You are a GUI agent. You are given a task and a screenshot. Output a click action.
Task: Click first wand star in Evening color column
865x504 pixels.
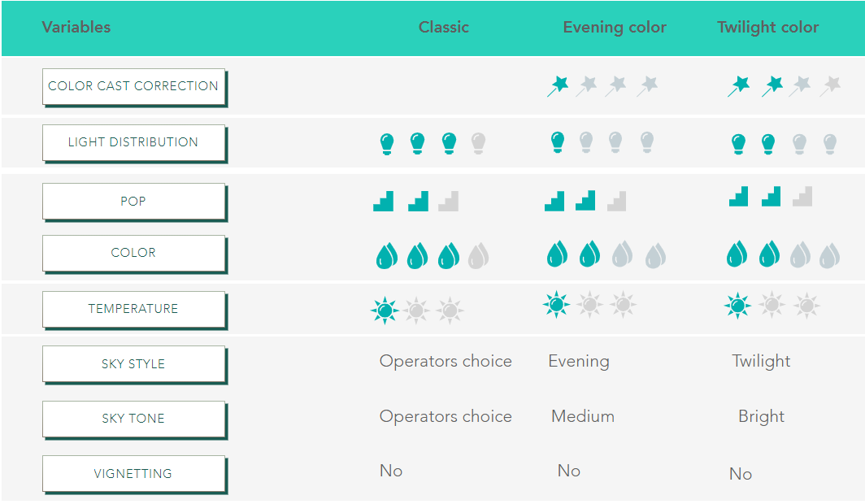click(x=558, y=85)
